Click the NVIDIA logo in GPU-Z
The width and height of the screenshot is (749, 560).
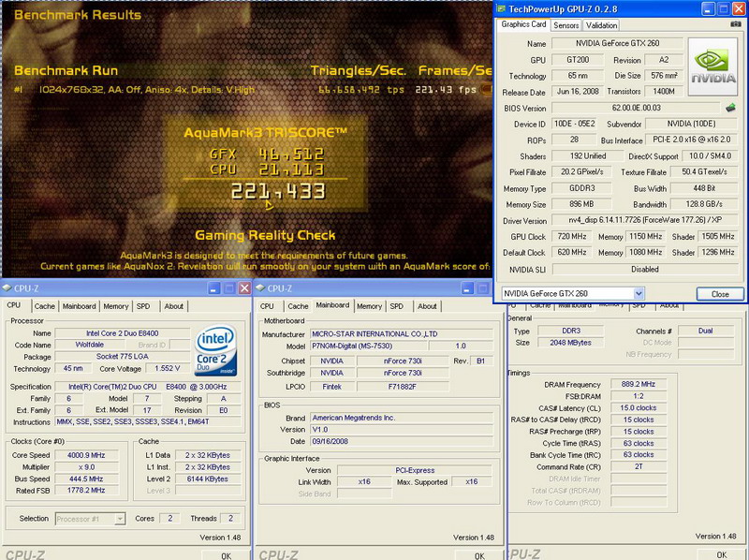[712, 67]
